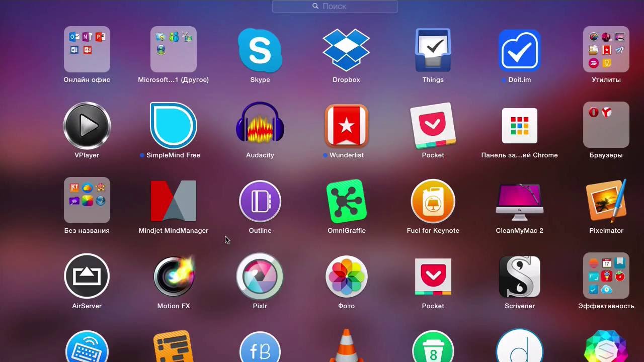Screen dimensions: 644x362
Task: Open the Онлайн офис folder
Action: coord(87,49)
